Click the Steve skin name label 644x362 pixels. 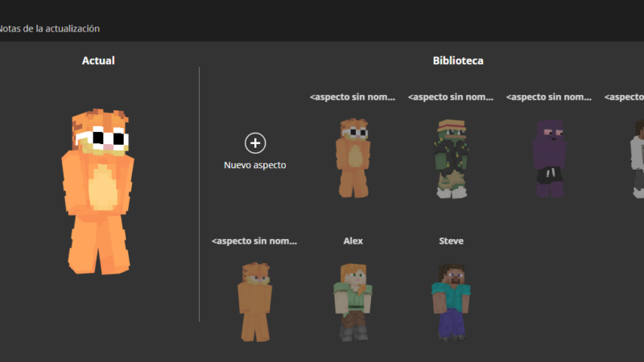coord(451,241)
